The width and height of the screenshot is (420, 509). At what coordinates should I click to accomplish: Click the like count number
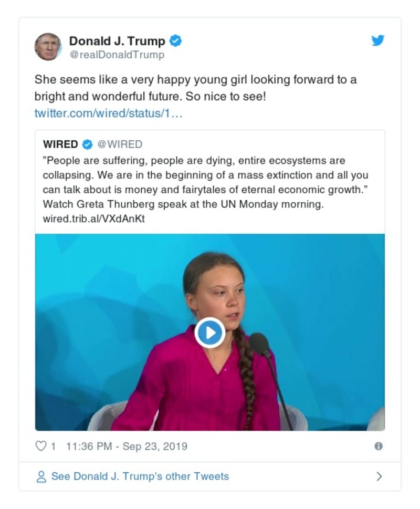(x=53, y=446)
